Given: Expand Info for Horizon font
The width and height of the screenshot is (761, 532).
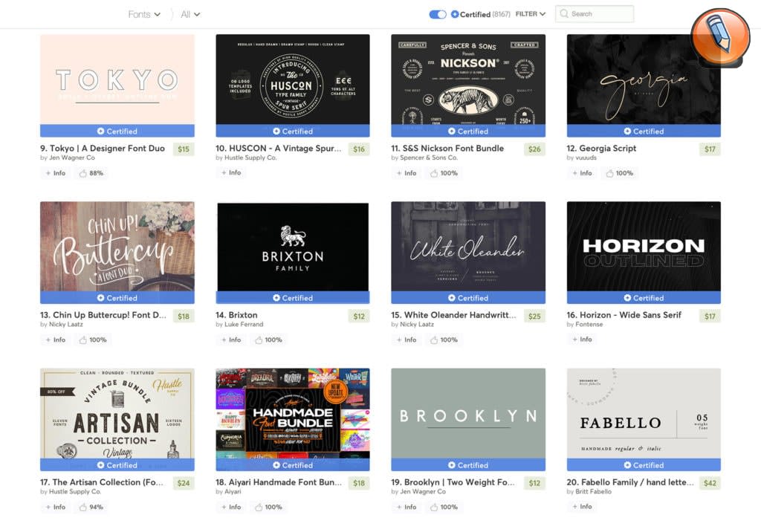Looking at the screenshot, I should (x=582, y=340).
